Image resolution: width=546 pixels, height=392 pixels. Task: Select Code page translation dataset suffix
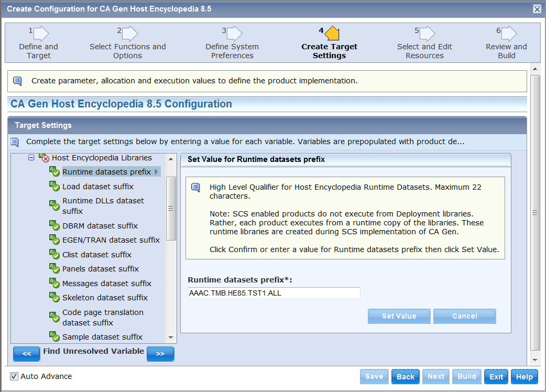click(103, 318)
